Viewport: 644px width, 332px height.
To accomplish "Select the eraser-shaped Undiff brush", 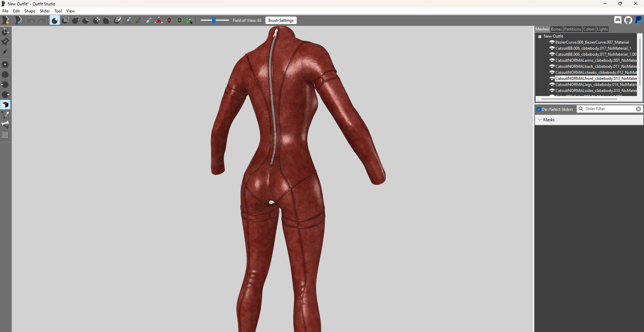I will coord(117,20).
